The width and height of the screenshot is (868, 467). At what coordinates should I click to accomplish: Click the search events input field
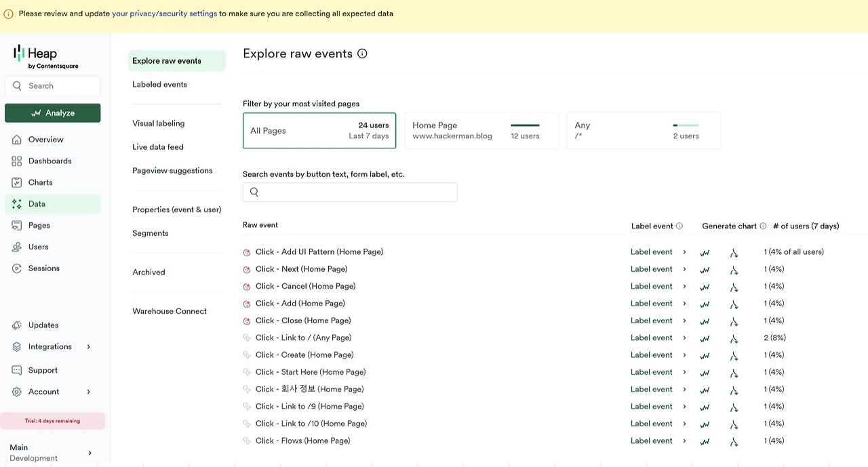click(350, 192)
